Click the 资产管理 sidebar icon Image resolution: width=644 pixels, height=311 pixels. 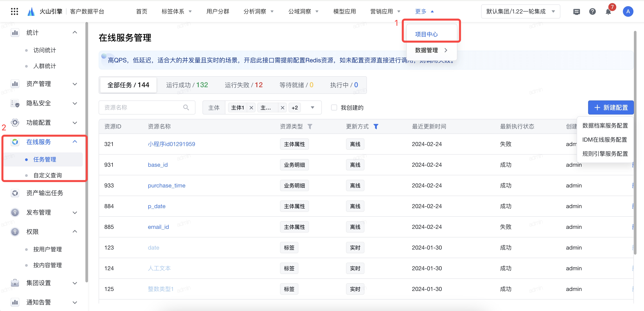point(15,84)
